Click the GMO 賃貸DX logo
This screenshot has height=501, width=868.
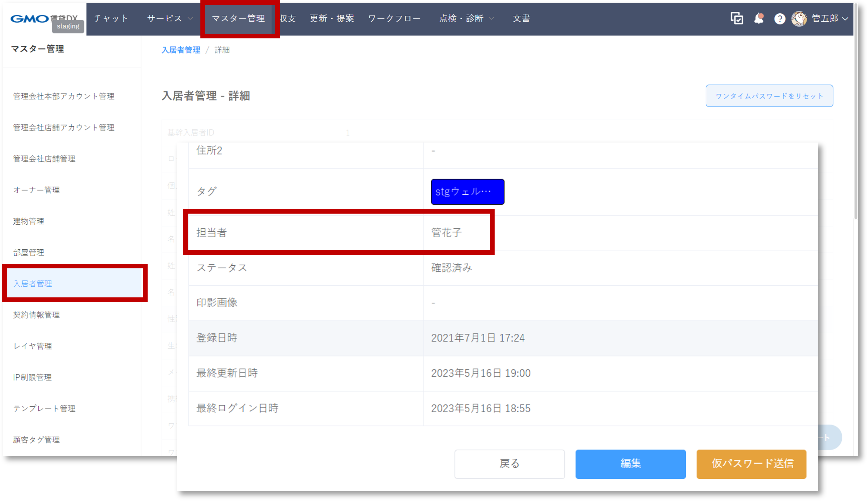pos(30,19)
